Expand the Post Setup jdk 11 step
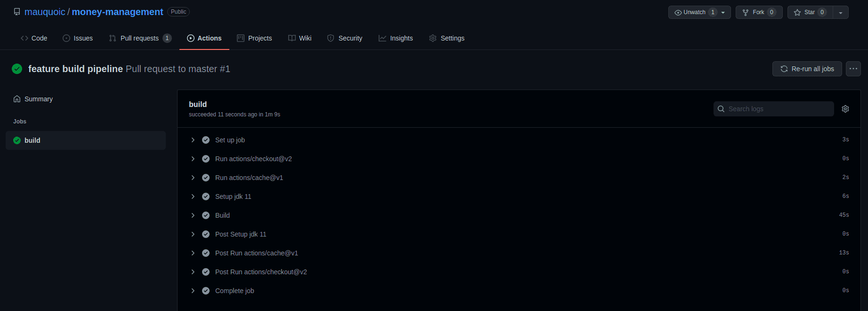Image resolution: width=868 pixels, height=311 pixels. (x=193, y=234)
